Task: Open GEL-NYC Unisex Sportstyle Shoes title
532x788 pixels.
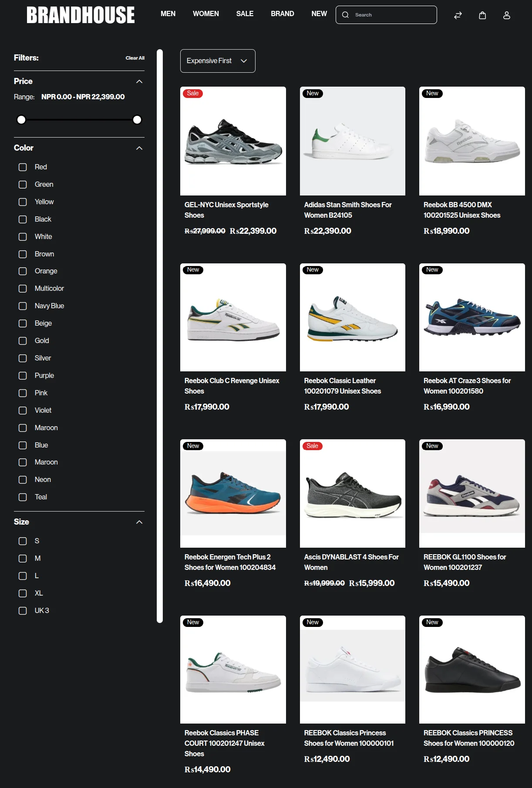Action: (226, 210)
